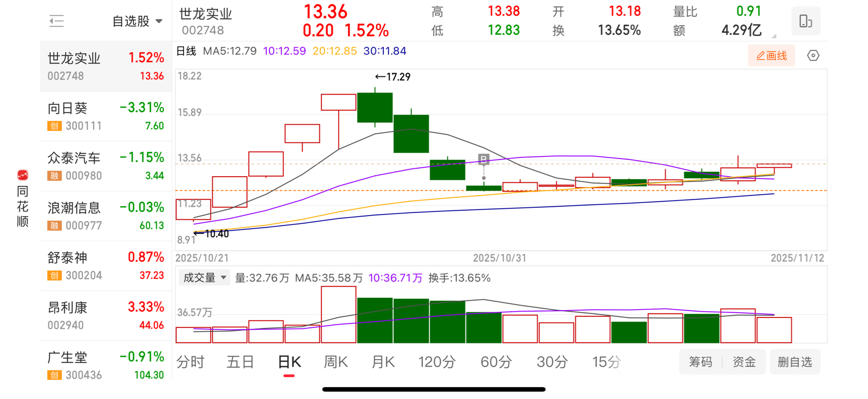Click the 10.40 low price marker
Screen dimensions: 868x399
click(211, 234)
